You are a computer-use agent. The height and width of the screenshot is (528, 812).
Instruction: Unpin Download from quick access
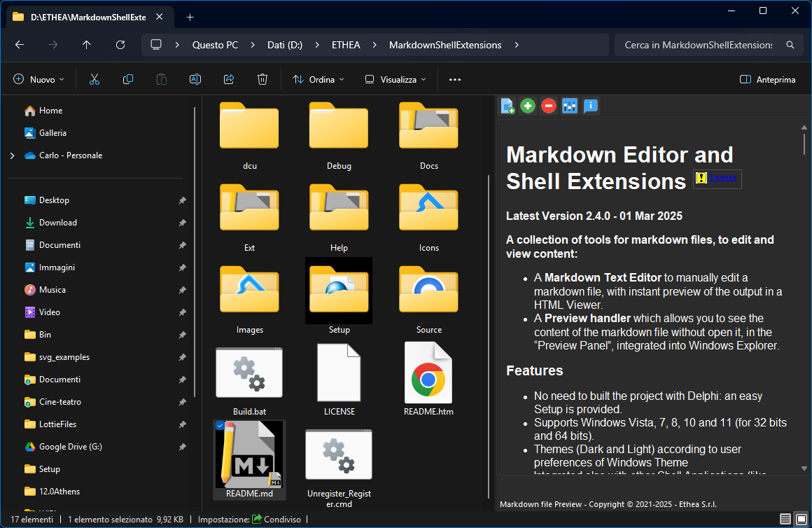pyautogui.click(x=182, y=223)
